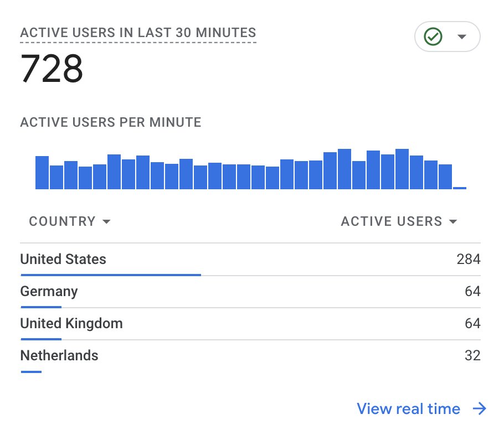Viewport: 504px width, 435px height.
Task: Click the shortest last bar in chart
Action: click(460, 188)
